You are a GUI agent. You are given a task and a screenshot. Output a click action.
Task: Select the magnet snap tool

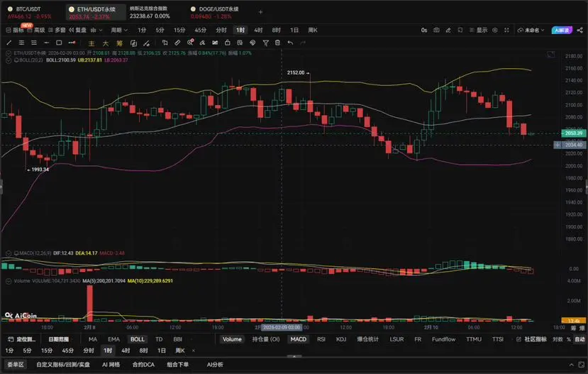pos(253,43)
